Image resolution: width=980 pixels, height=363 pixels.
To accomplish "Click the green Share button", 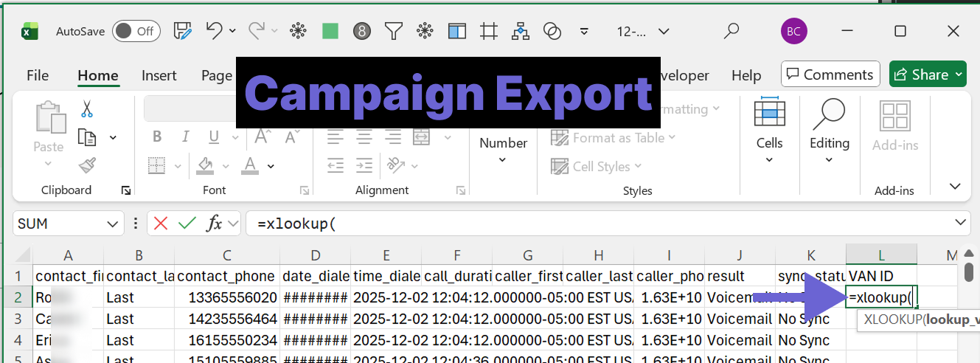I will pos(928,75).
